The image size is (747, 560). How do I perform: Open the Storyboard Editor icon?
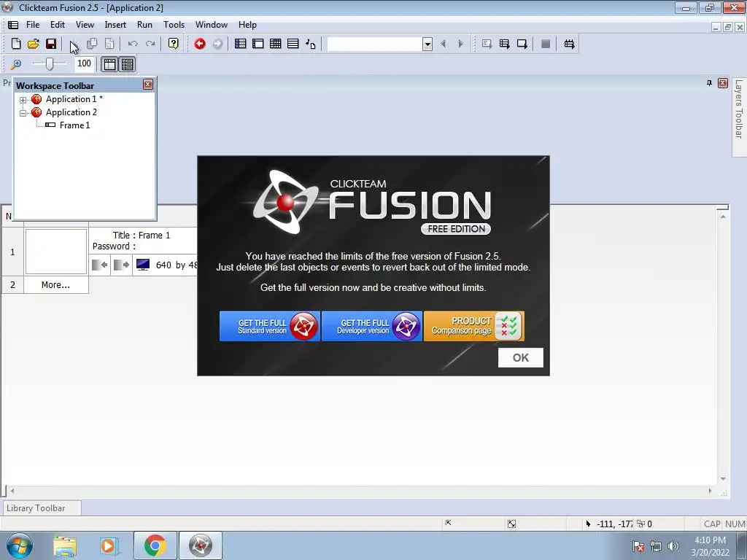point(241,44)
